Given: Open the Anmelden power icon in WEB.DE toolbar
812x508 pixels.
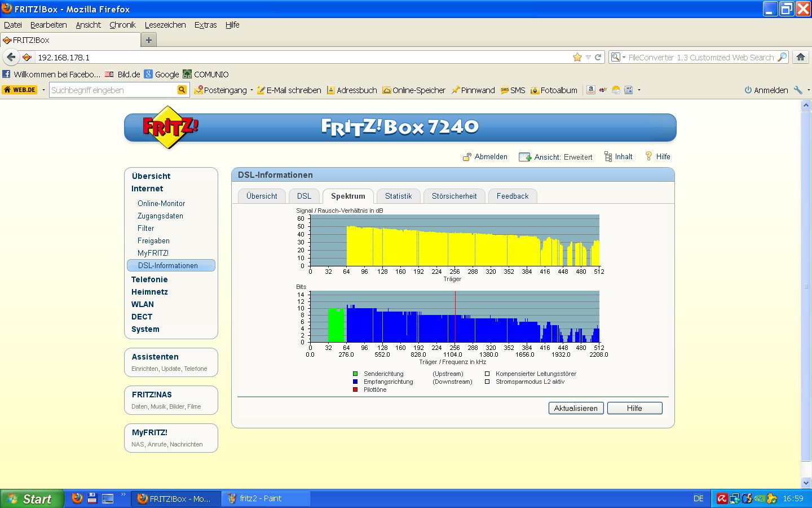Looking at the screenshot, I should click(x=748, y=90).
